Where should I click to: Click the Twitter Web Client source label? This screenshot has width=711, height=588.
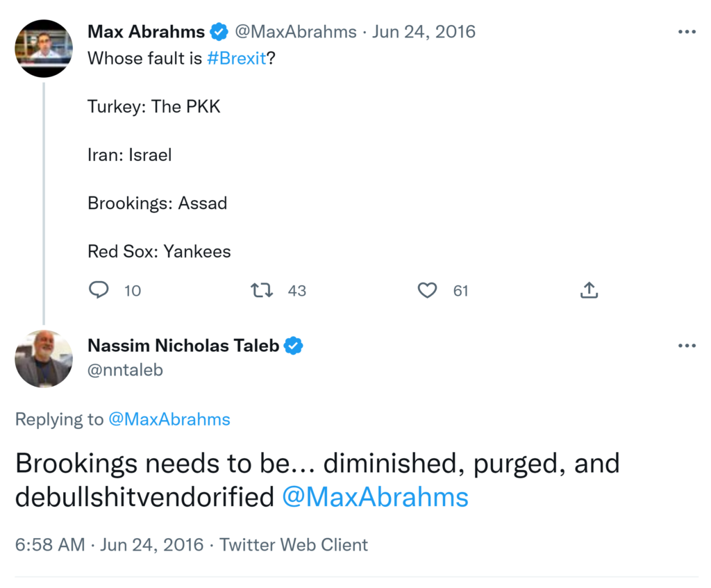[x=294, y=545]
